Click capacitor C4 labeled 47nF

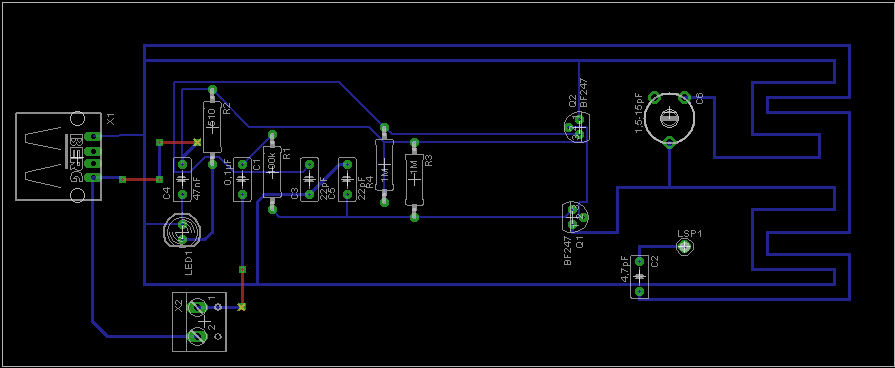[182, 180]
